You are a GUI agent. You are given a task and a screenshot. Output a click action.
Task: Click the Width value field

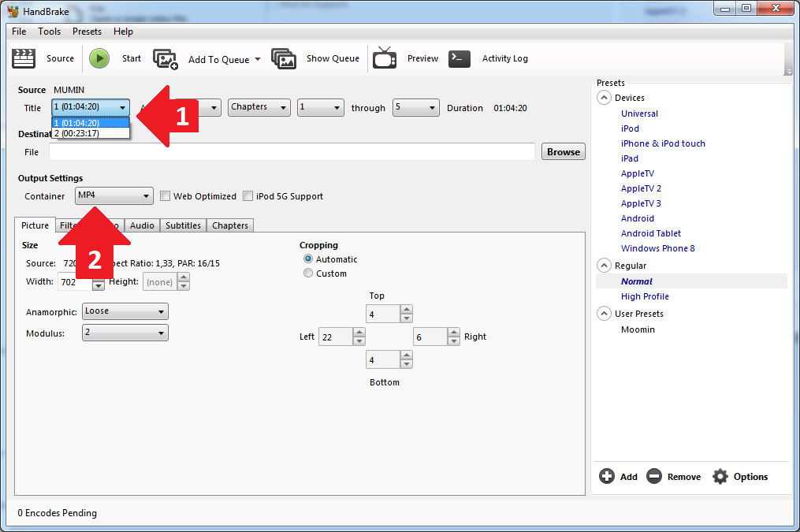pyautogui.click(x=75, y=281)
